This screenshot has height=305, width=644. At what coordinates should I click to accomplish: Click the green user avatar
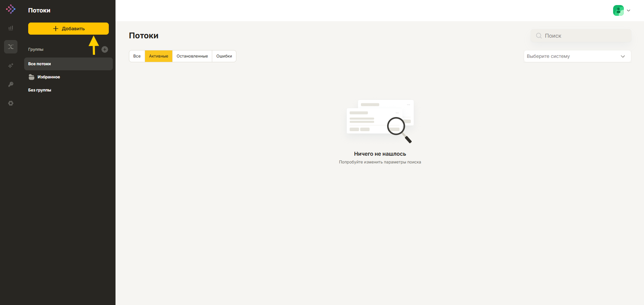[618, 10]
